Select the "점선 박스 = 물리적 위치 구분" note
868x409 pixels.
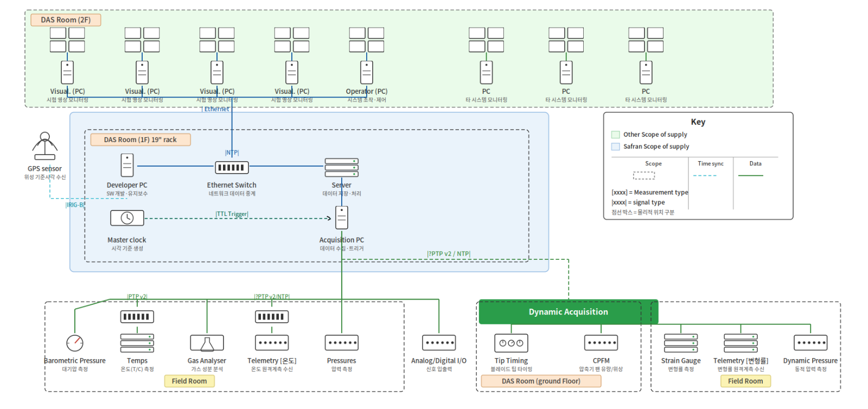(643, 212)
